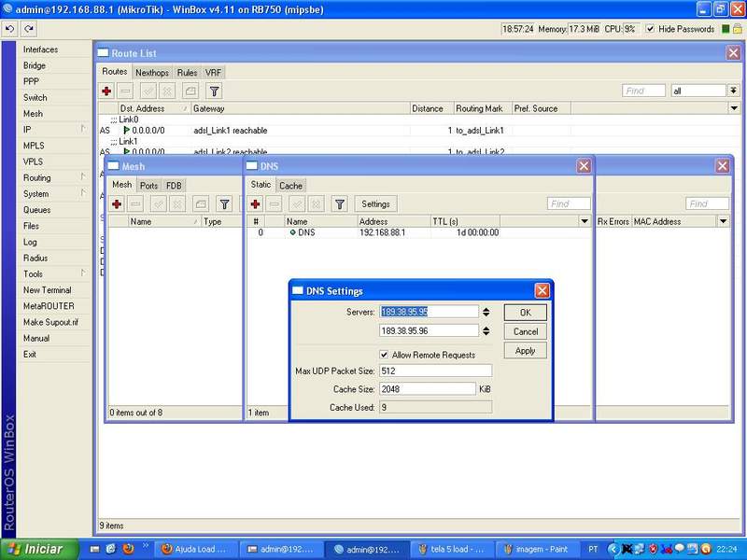Click the redo arrow in WinBox toolbar
The width and height of the screenshot is (747, 560).
click(29, 29)
